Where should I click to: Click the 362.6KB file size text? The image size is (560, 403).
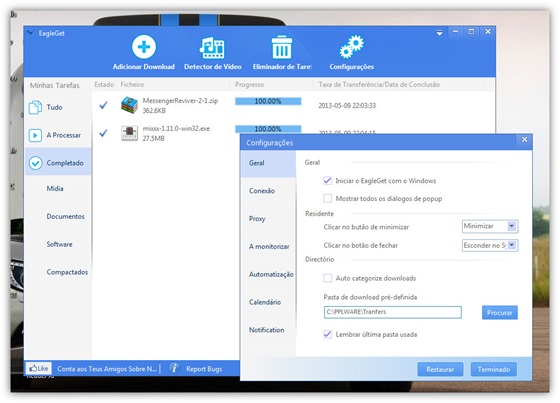tap(154, 110)
